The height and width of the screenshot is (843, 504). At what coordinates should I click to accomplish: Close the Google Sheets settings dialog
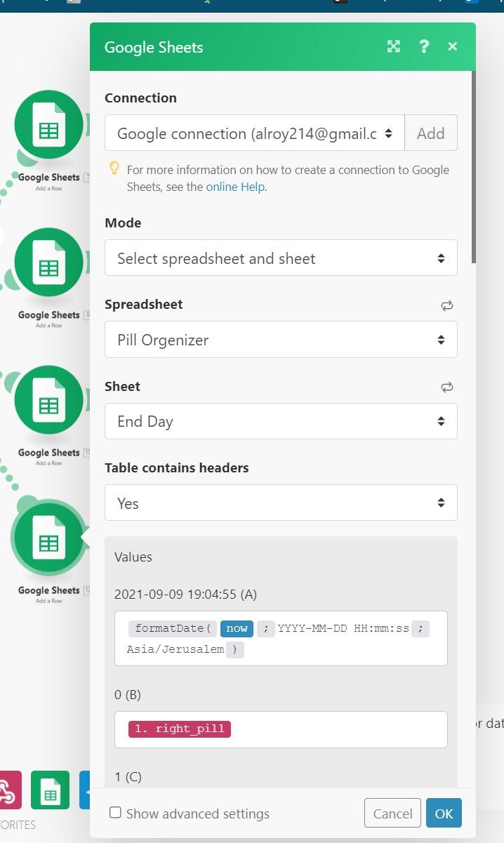[x=452, y=46]
